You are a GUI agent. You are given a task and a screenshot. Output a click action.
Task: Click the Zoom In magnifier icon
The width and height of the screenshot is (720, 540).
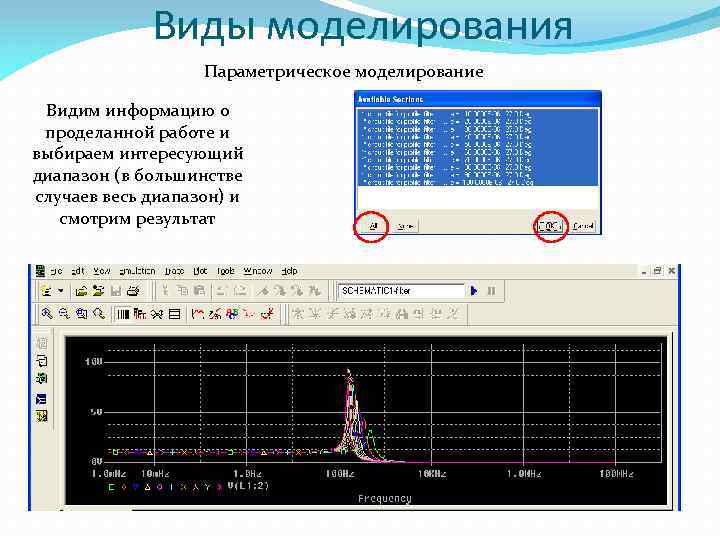(46, 314)
